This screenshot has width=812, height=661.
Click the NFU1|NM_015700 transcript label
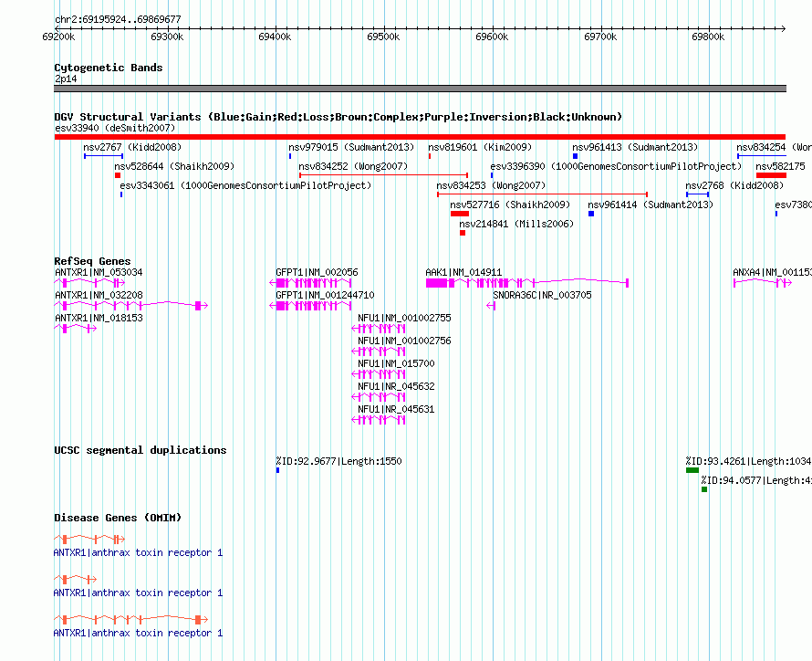[396, 363]
